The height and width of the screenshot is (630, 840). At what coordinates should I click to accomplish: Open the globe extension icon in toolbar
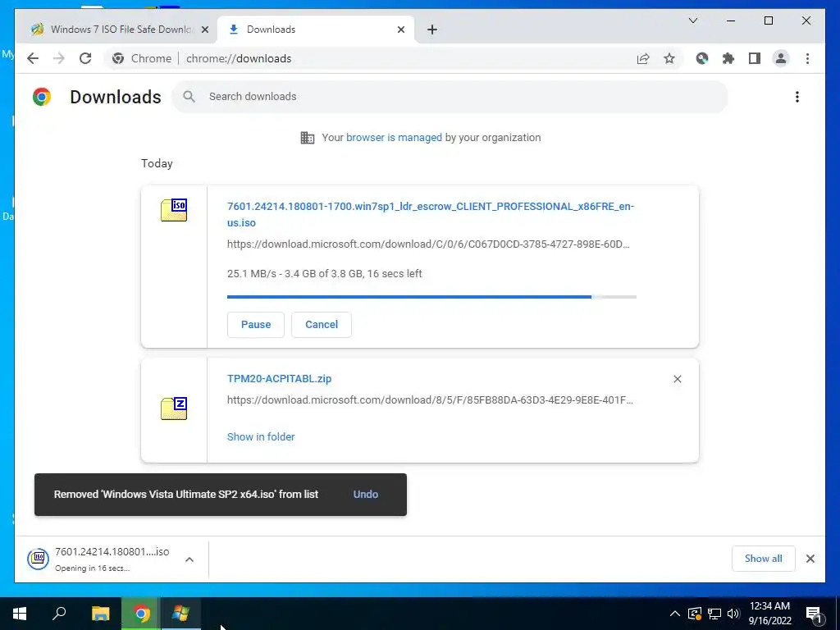702,58
